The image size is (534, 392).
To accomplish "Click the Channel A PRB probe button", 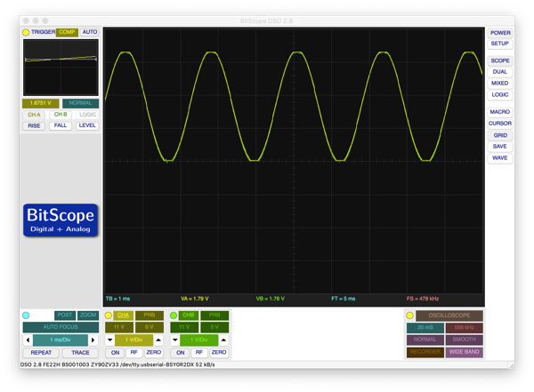I will [150, 315].
